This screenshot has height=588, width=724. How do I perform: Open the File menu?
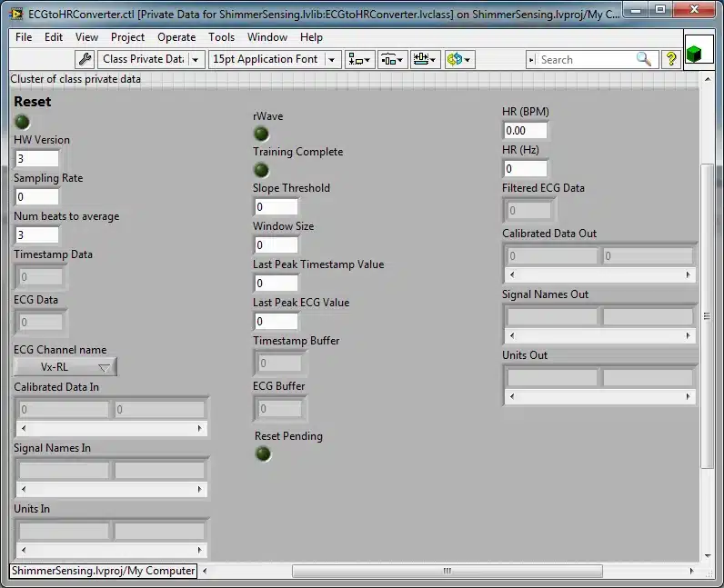click(x=24, y=37)
